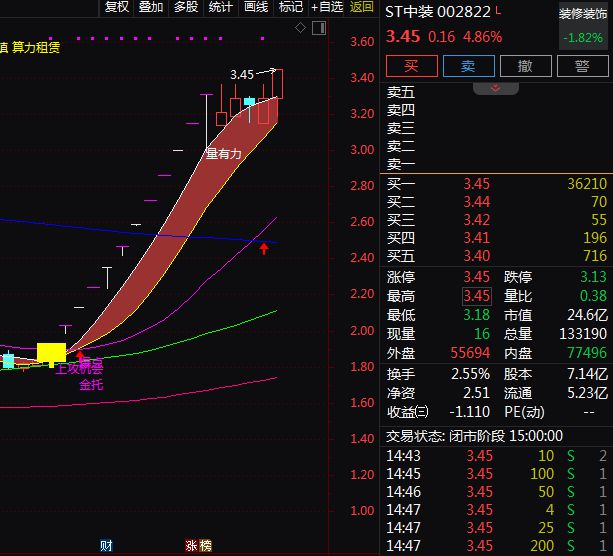Screen dimensions: 613x556
Task: Open the 装修装饰 sector tag
Action: (x=583, y=14)
